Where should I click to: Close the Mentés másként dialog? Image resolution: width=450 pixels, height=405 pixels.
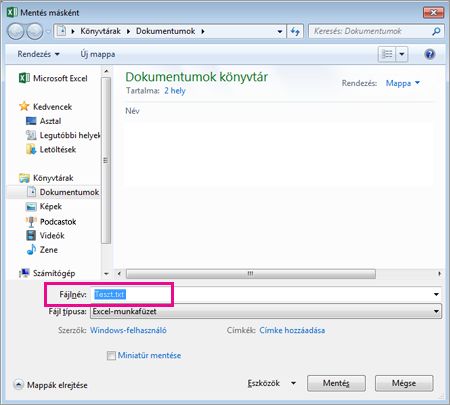pos(433,13)
